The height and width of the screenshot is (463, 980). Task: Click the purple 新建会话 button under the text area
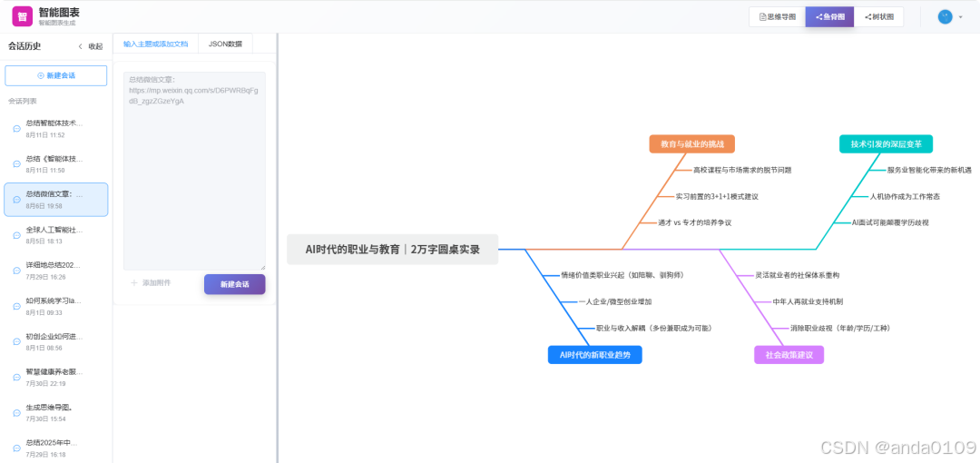pos(234,284)
